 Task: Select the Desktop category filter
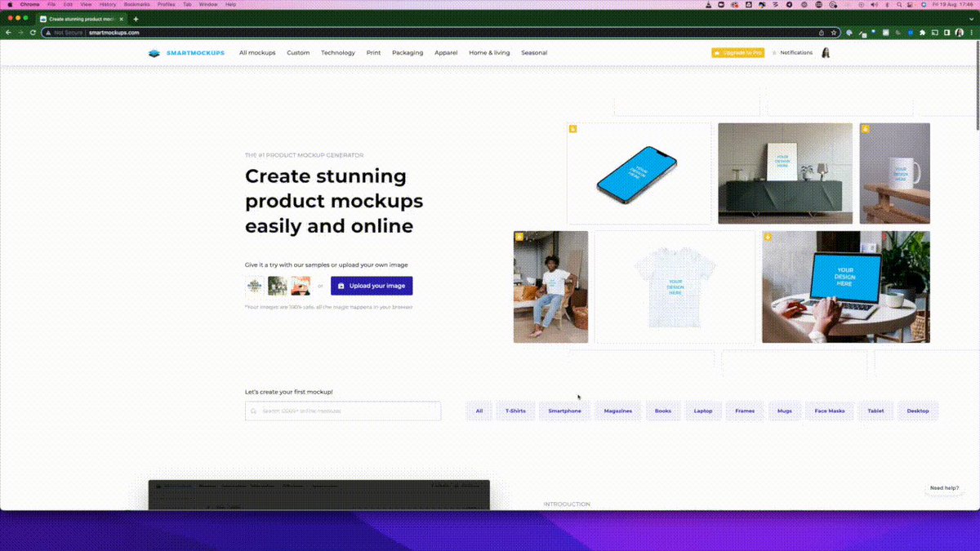click(918, 411)
